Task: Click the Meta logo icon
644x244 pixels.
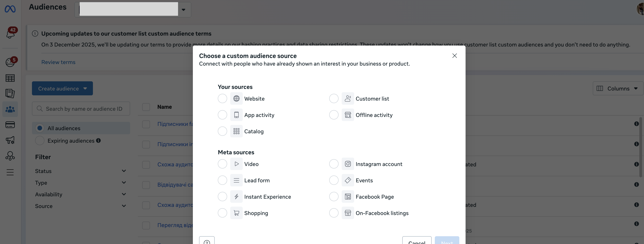Action: pos(10,9)
